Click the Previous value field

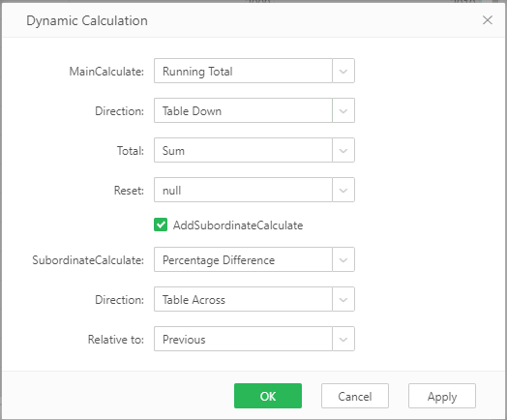point(243,339)
